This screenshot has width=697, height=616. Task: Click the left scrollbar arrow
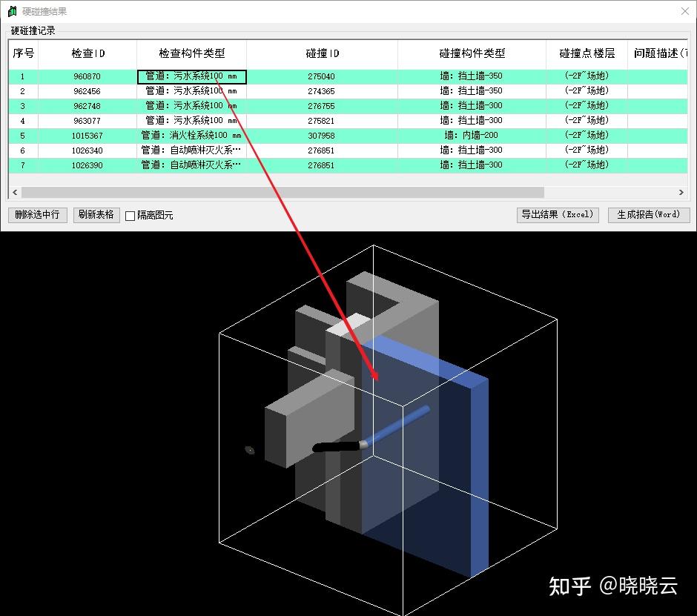(14, 192)
